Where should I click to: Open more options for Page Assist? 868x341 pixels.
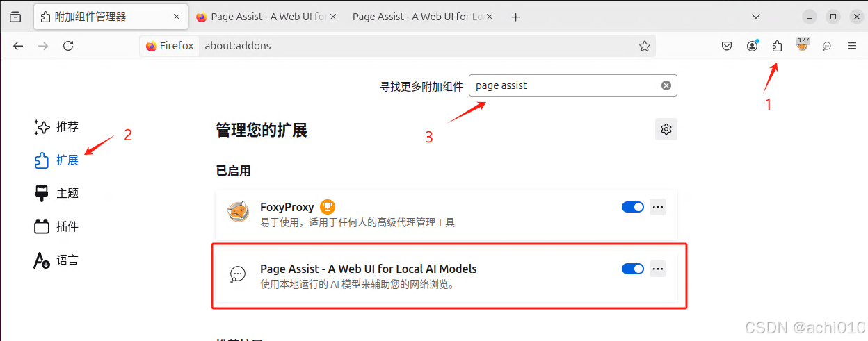[658, 269]
